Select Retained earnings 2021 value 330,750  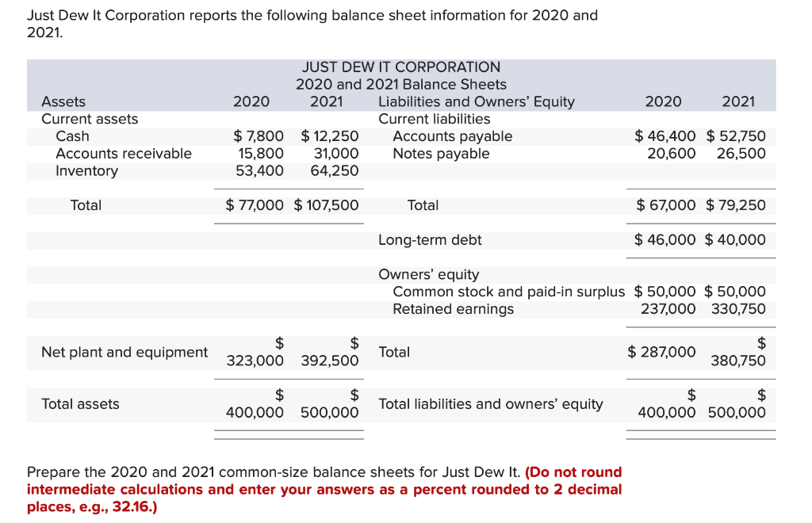tap(738, 309)
